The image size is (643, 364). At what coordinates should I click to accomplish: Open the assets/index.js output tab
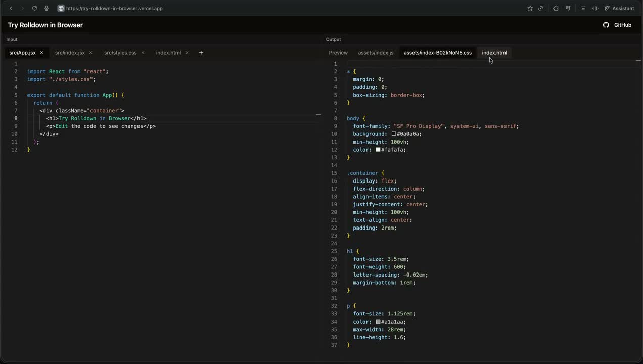376,53
